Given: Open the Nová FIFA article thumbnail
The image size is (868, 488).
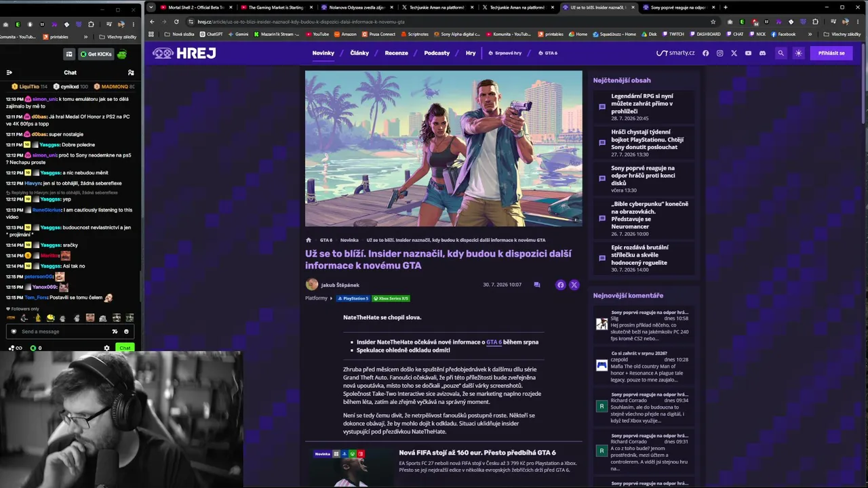Looking at the screenshot, I should [351, 468].
